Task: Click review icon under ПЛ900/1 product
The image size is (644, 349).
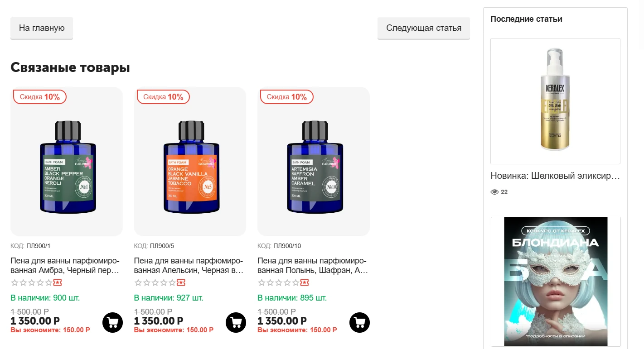Action: pyautogui.click(x=58, y=283)
